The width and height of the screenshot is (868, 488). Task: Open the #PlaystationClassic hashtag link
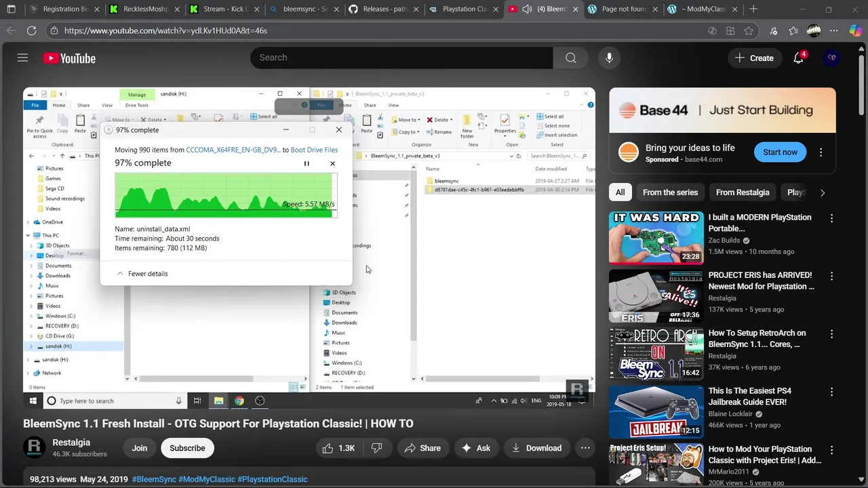[x=273, y=479]
